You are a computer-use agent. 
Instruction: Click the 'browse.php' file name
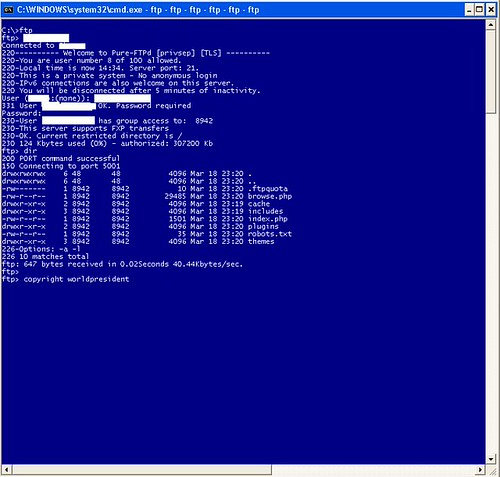coord(270,196)
